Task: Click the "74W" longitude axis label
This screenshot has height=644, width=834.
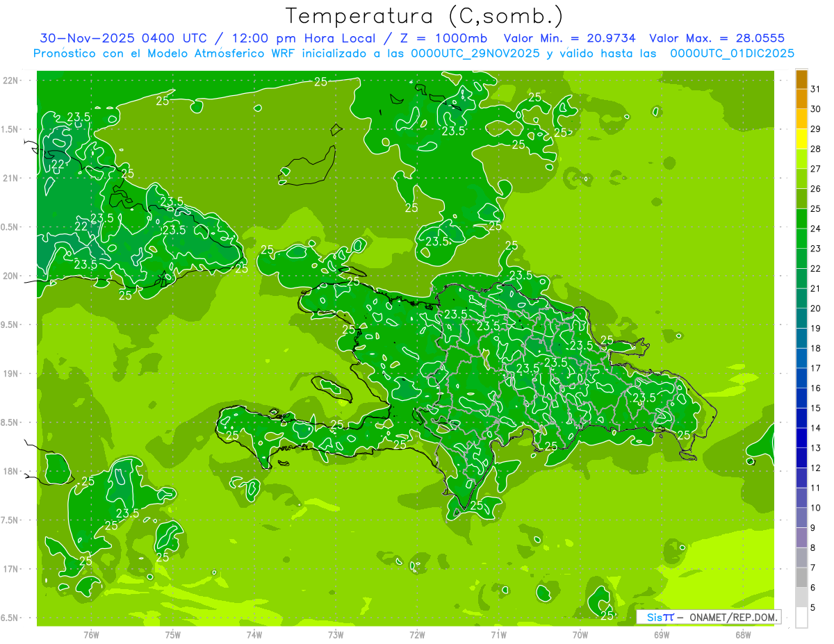Action: point(254,635)
